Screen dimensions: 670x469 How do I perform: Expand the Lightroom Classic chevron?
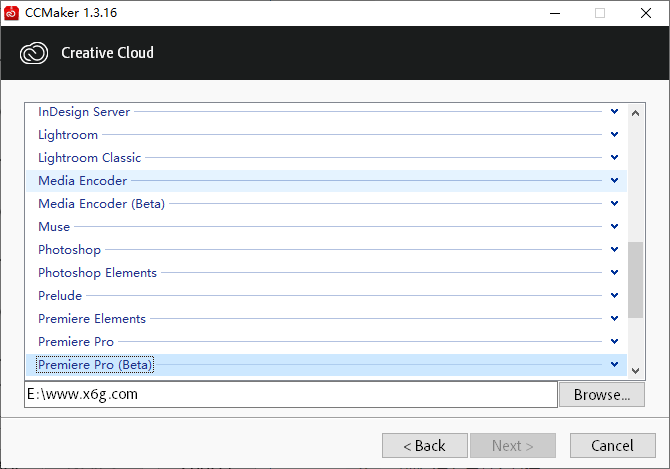coord(614,158)
